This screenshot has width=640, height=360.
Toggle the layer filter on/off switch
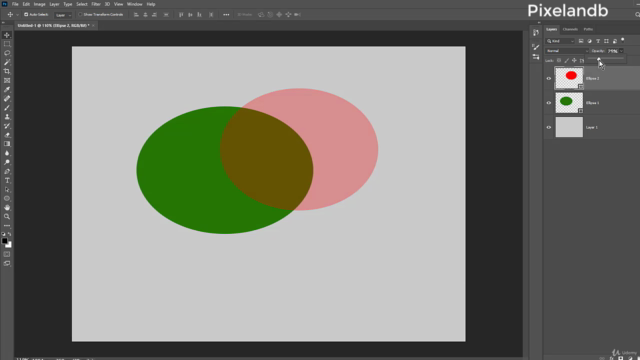click(622, 40)
